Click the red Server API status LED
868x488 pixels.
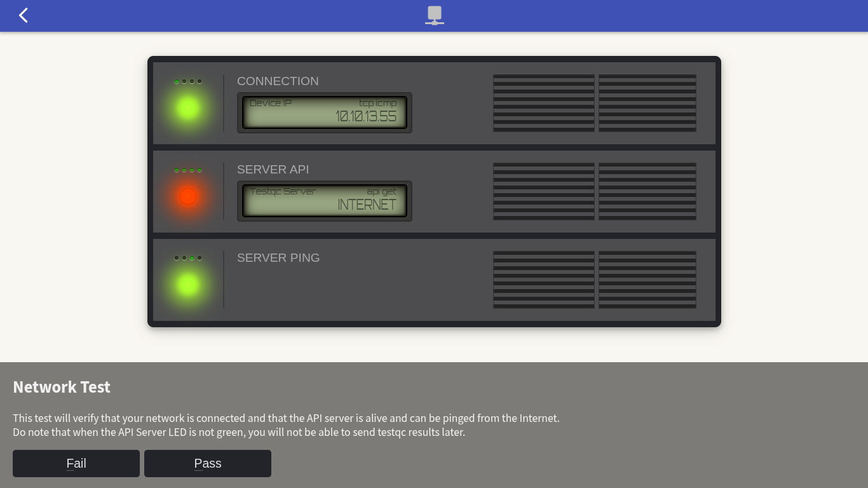[188, 197]
